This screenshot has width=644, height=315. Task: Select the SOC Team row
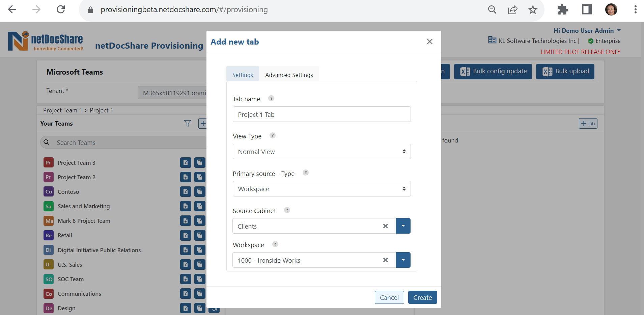tap(71, 279)
